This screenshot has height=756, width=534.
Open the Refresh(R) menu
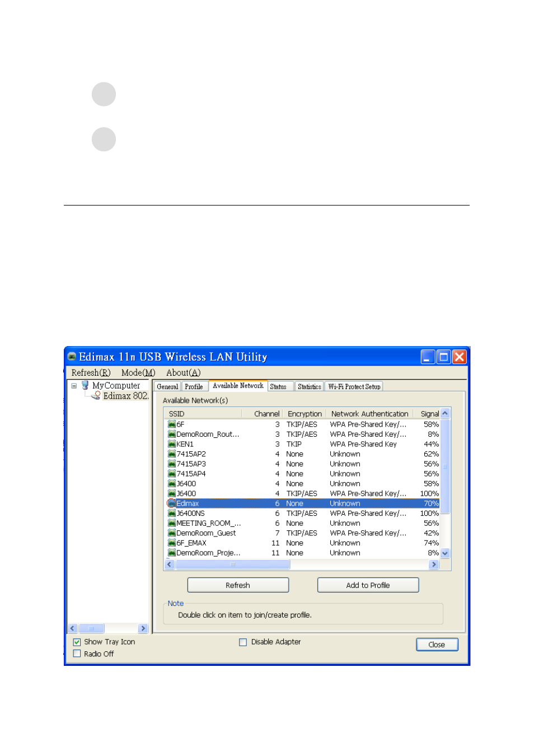click(91, 372)
